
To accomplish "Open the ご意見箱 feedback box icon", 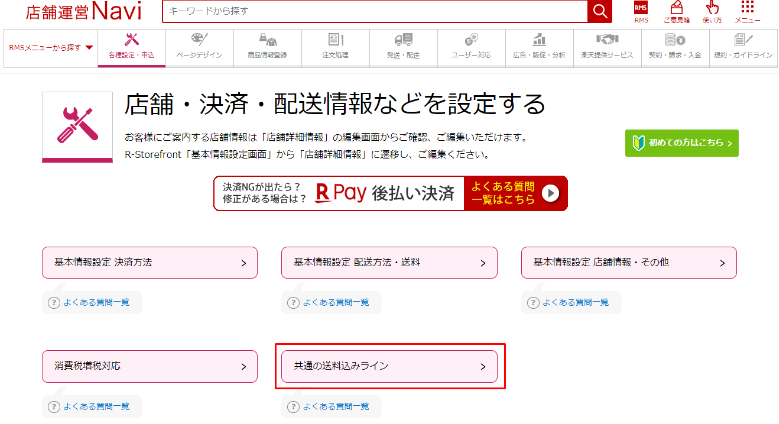I will 676,12.
